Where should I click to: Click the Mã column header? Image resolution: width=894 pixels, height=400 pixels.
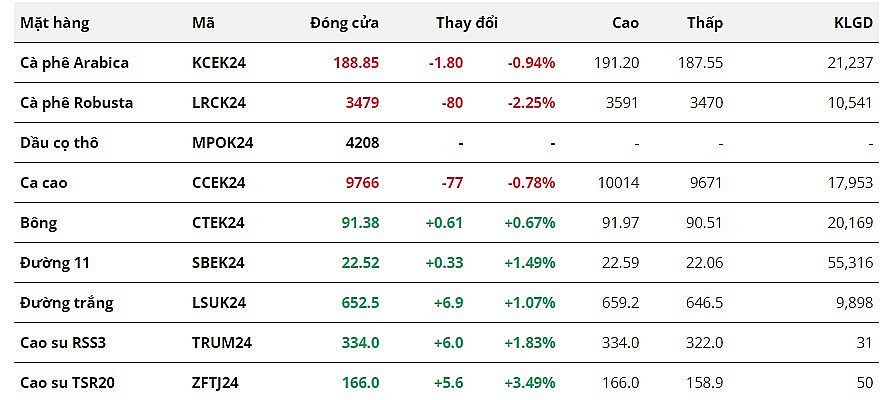[x=202, y=22]
